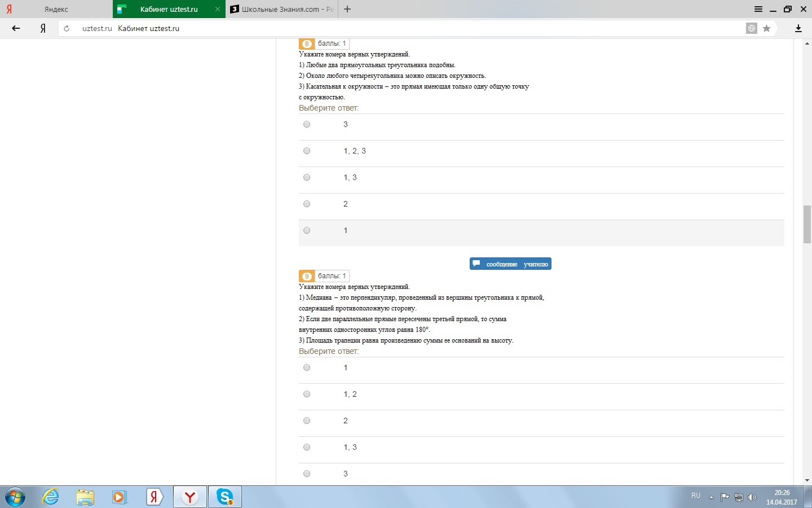Screen dimensions: 812x508
Task: Open the Protect shield icon in address bar
Action: coord(752,28)
